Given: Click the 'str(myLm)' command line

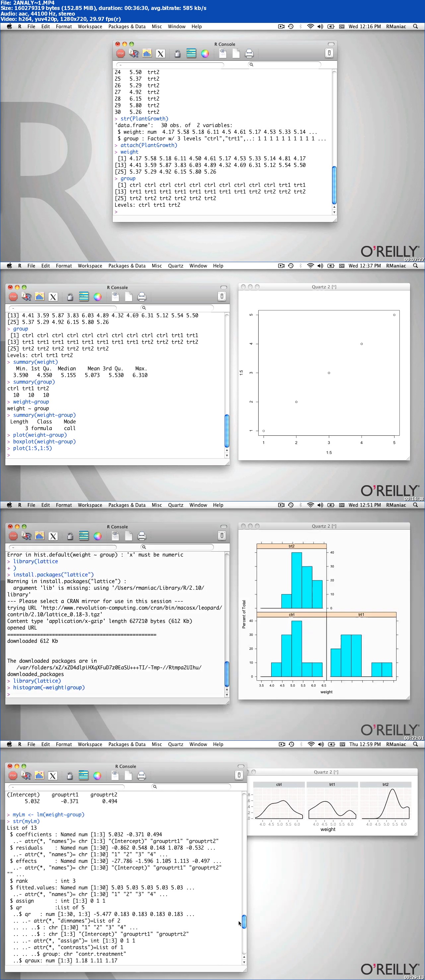Looking at the screenshot, I should point(26,821).
